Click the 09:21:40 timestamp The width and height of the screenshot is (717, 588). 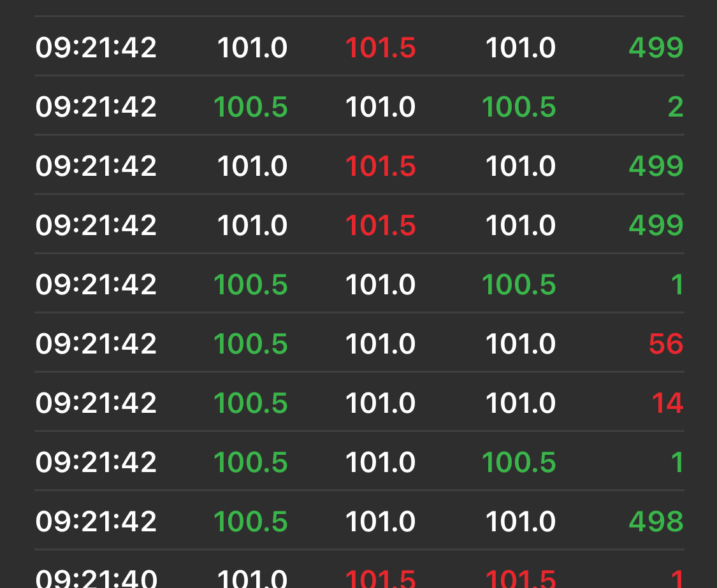pyautogui.click(x=96, y=579)
